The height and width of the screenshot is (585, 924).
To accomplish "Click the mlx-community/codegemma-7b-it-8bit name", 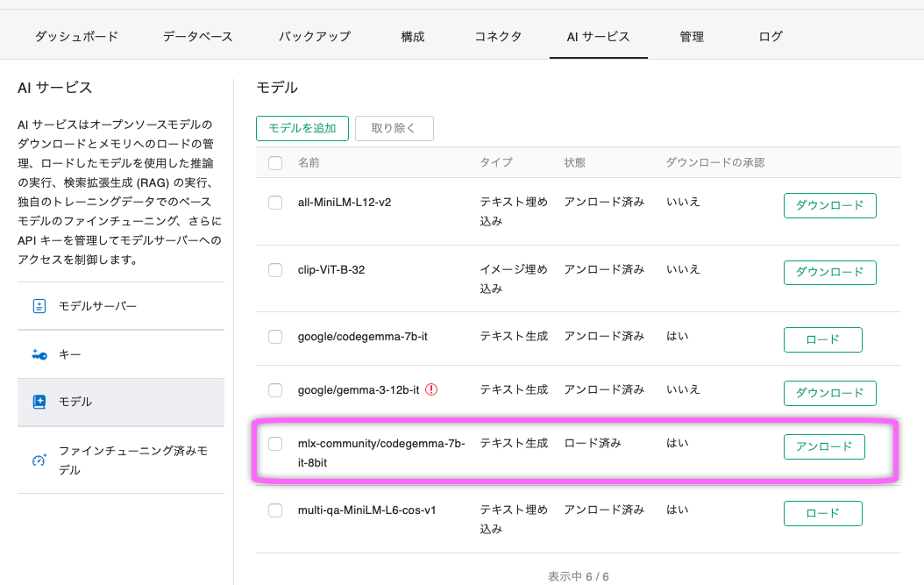I will coord(381,453).
